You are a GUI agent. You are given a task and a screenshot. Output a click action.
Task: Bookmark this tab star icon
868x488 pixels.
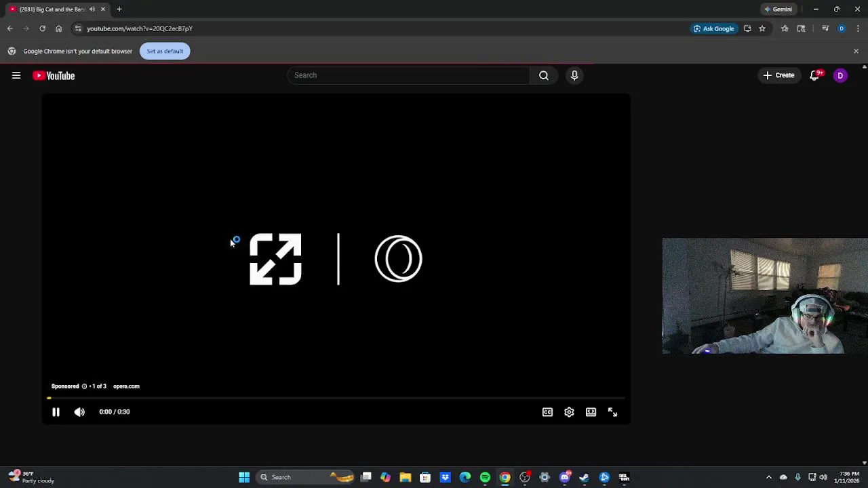[762, 28]
